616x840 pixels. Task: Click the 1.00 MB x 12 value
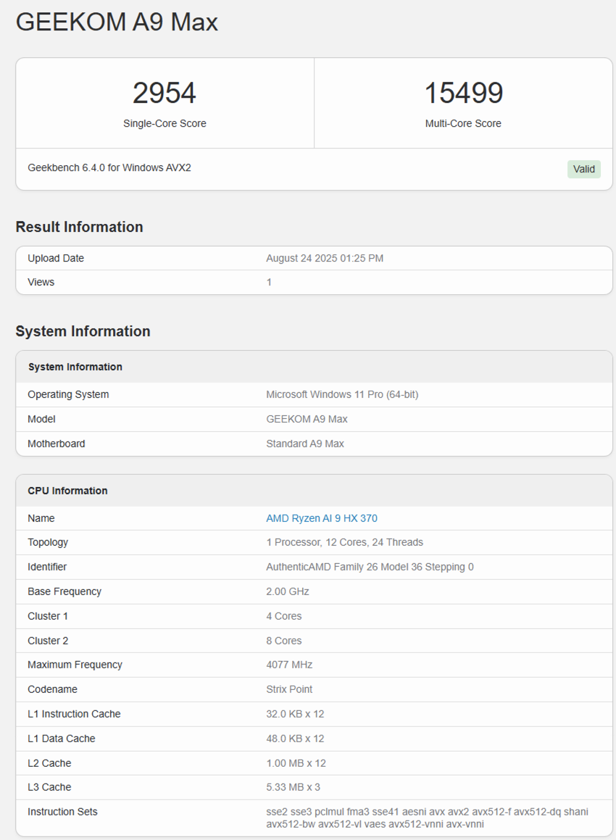296,763
